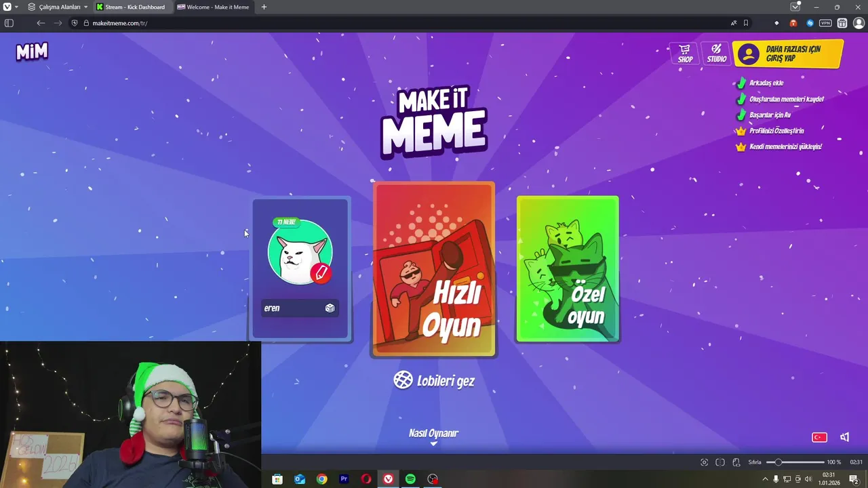Open Spotify from the taskbar
Screen dimensions: 868x488
pos(410,479)
